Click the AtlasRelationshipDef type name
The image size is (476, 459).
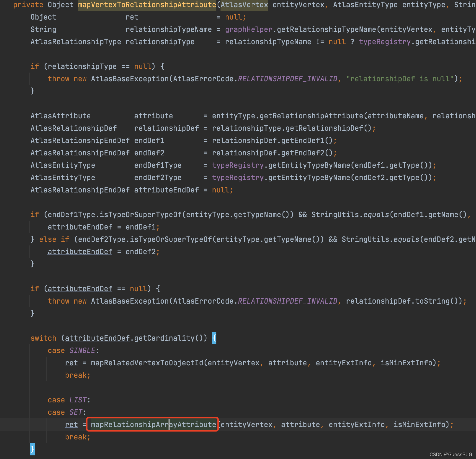[74, 128]
